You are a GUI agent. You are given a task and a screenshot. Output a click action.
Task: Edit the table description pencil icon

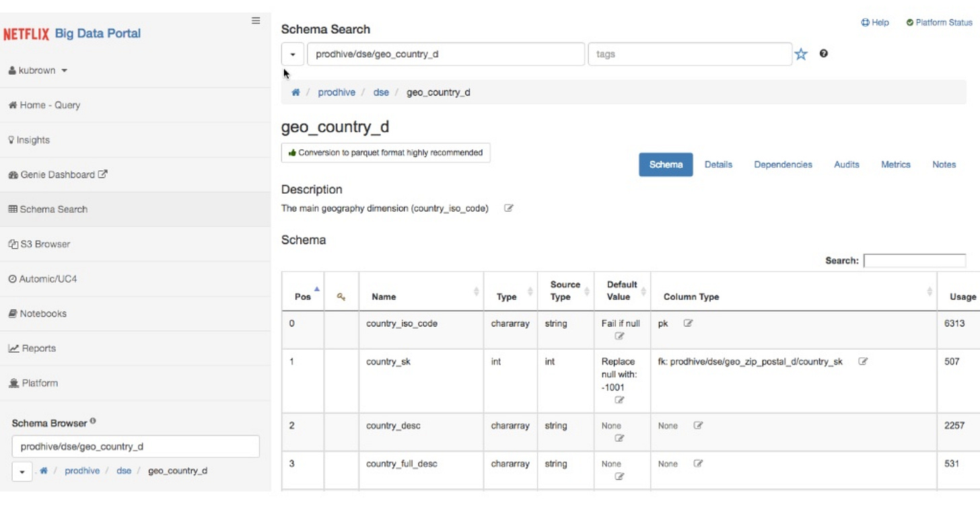pos(509,209)
